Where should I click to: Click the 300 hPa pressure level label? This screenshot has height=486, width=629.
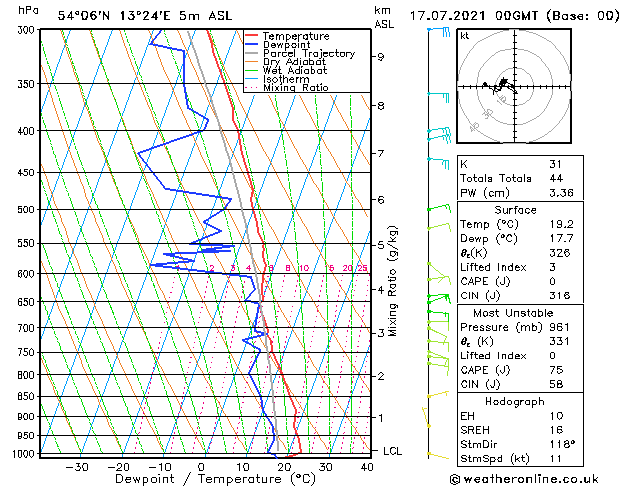(x=28, y=30)
